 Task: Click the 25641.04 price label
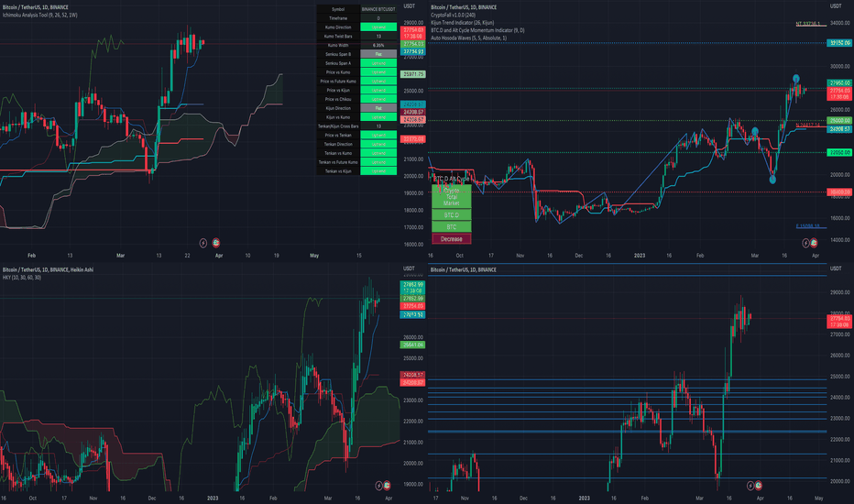(413, 345)
